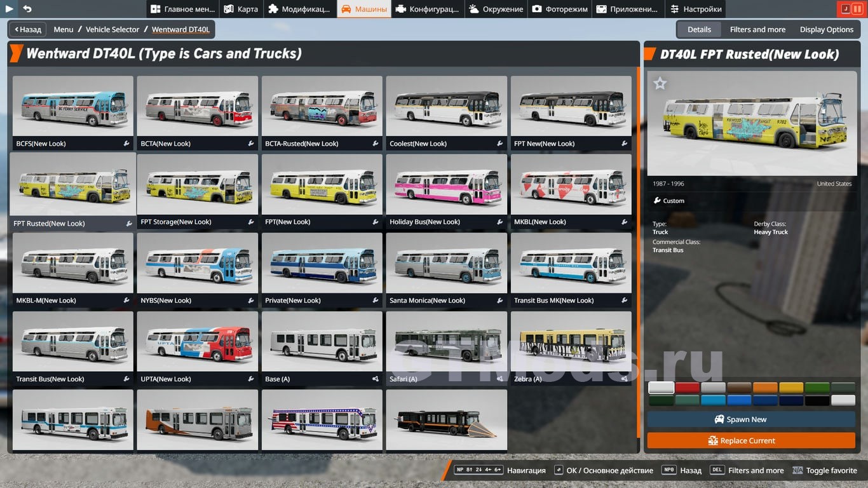The height and width of the screenshot is (488, 868).
Task: Click the wrench icon on BCFS(New Look) tile
Action: [x=126, y=144]
